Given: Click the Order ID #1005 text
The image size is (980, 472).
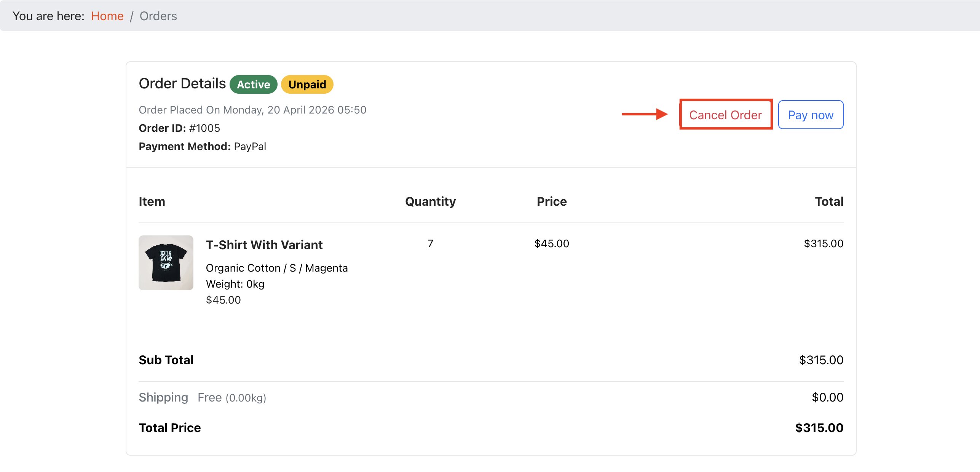Looking at the screenshot, I should pos(179,128).
